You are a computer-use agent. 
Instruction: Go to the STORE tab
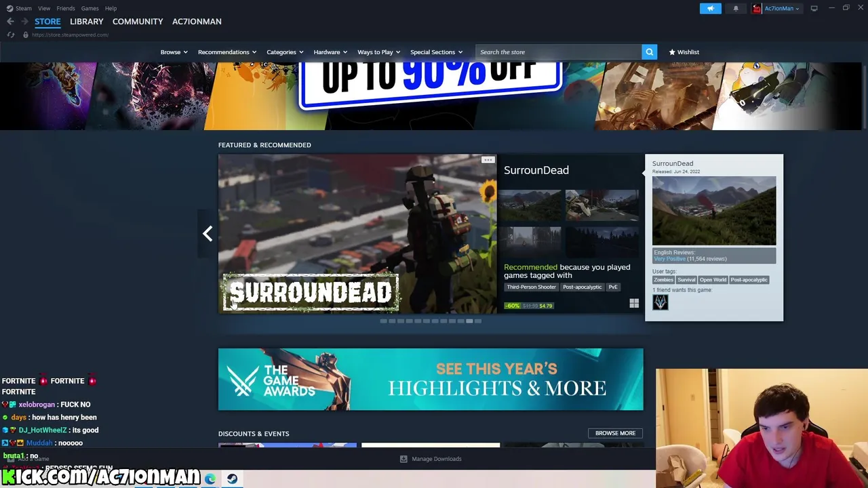[x=47, y=22]
